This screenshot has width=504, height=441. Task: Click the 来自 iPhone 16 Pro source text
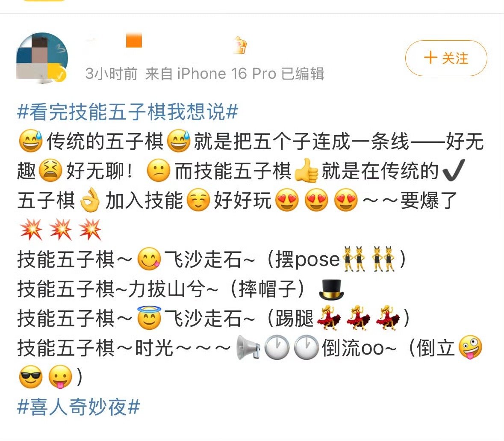click(x=211, y=74)
